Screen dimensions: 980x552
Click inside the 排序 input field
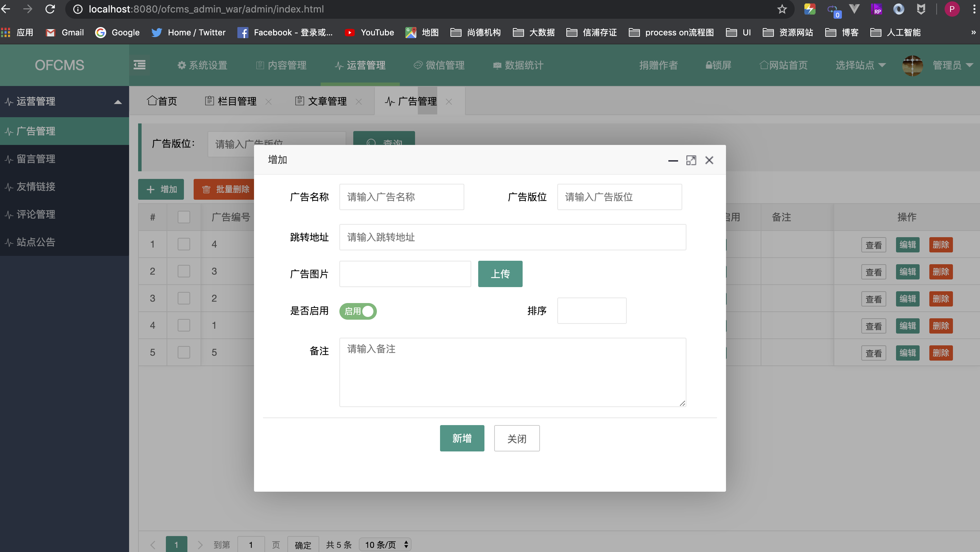tap(591, 311)
